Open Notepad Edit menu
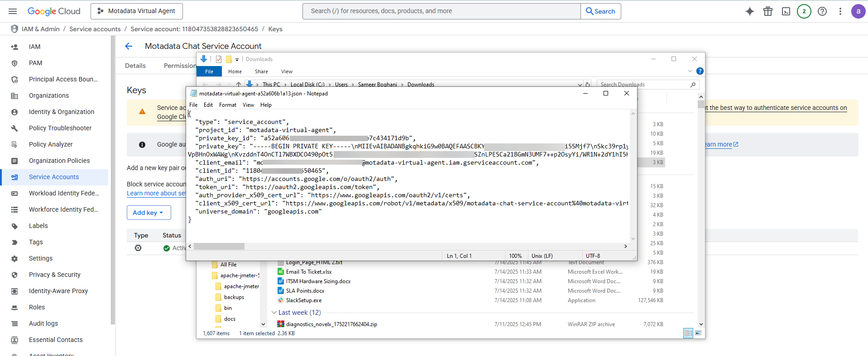The width and height of the screenshot is (868, 356). (208, 105)
